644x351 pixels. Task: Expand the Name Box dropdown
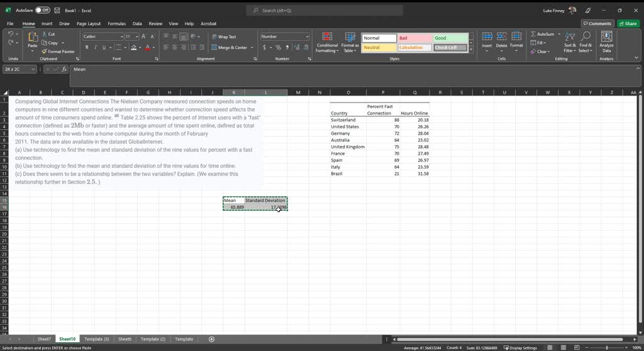click(x=34, y=69)
